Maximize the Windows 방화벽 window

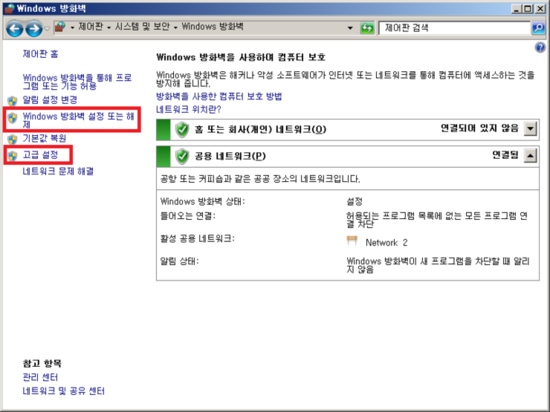(528, 9)
